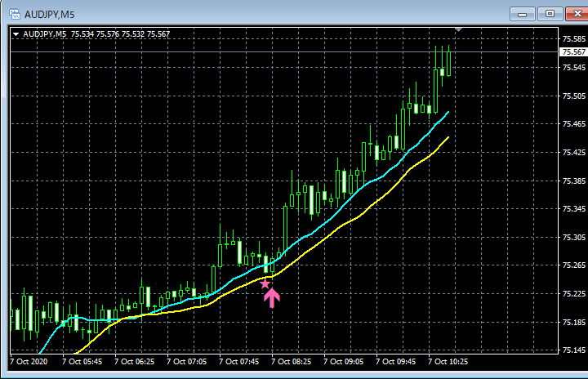
Task: Click the 7 Oct 05:45 time label
Action: [x=82, y=362]
